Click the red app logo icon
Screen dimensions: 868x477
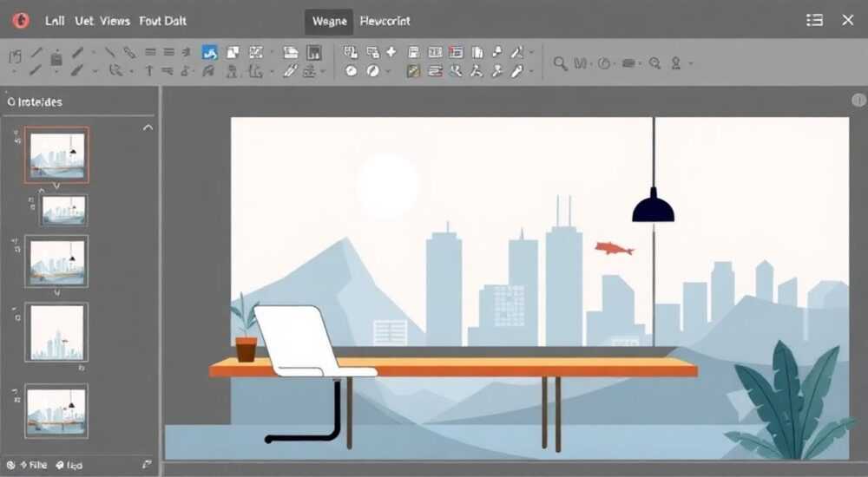point(21,21)
